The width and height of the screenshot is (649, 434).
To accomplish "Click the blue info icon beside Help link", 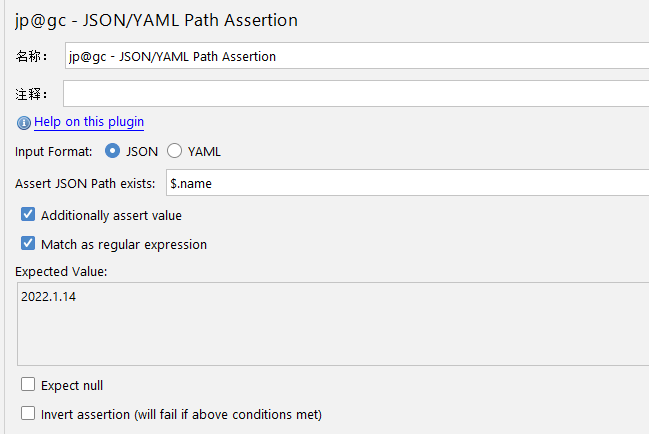I will (24, 122).
